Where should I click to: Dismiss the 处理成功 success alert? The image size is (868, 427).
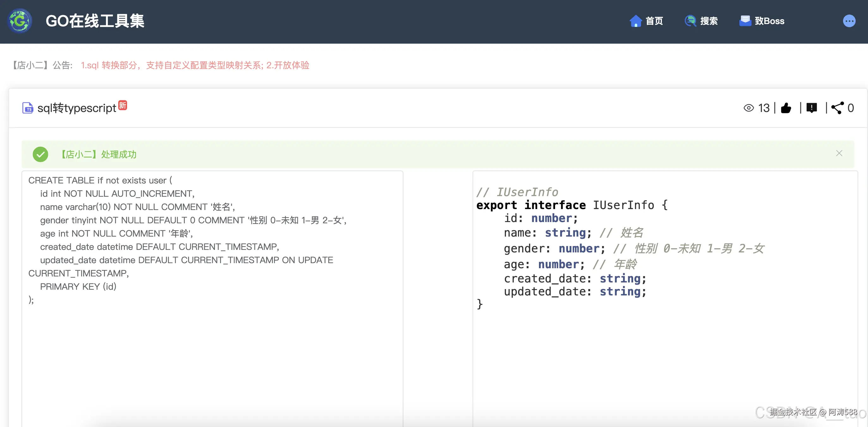(x=839, y=153)
